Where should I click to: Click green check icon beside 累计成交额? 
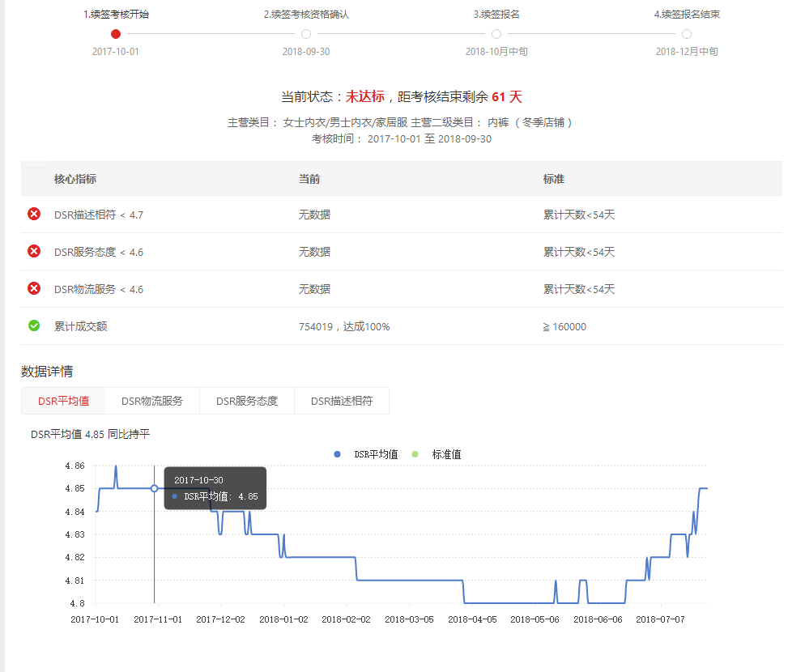[x=34, y=325]
